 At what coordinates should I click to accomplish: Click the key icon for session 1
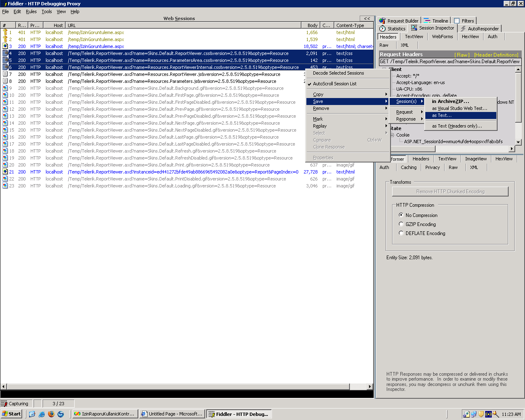click(5, 32)
